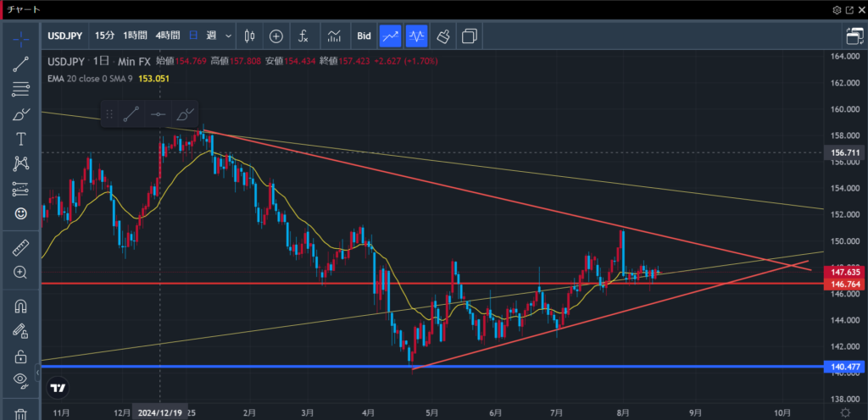This screenshot has width=868, height=420.
Task: Click the 146.764 red price label
Action: [843, 284]
